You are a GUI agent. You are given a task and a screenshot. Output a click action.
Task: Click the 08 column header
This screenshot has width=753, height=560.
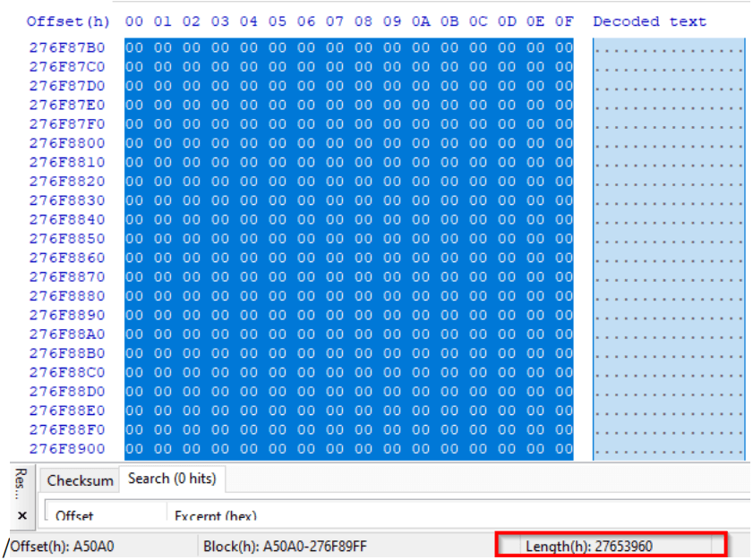(363, 21)
